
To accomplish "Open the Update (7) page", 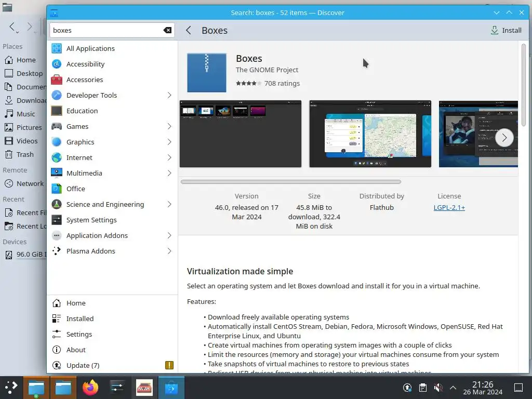I will (112, 365).
